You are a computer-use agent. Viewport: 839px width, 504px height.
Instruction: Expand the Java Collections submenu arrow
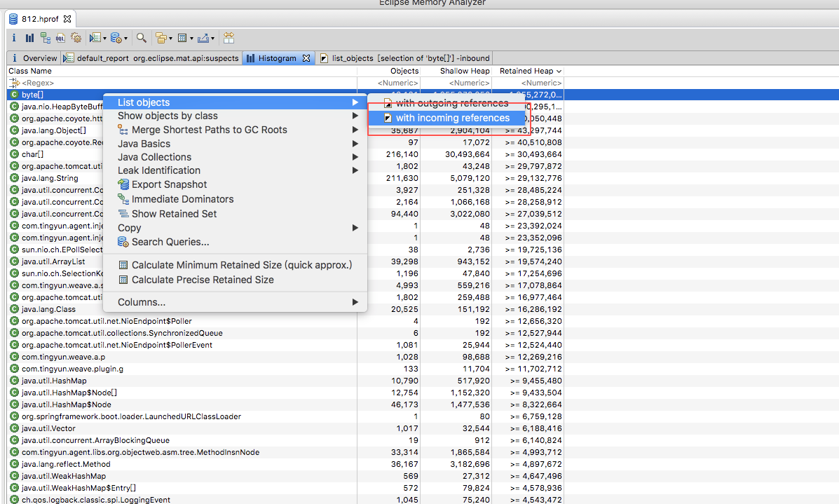(x=355, y=156)
